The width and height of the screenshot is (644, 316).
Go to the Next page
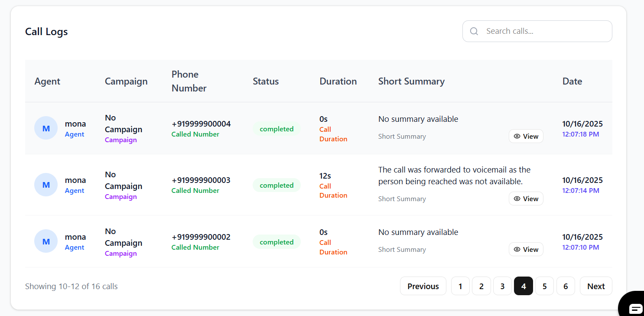pyautogui.click(x=596, y=286)
